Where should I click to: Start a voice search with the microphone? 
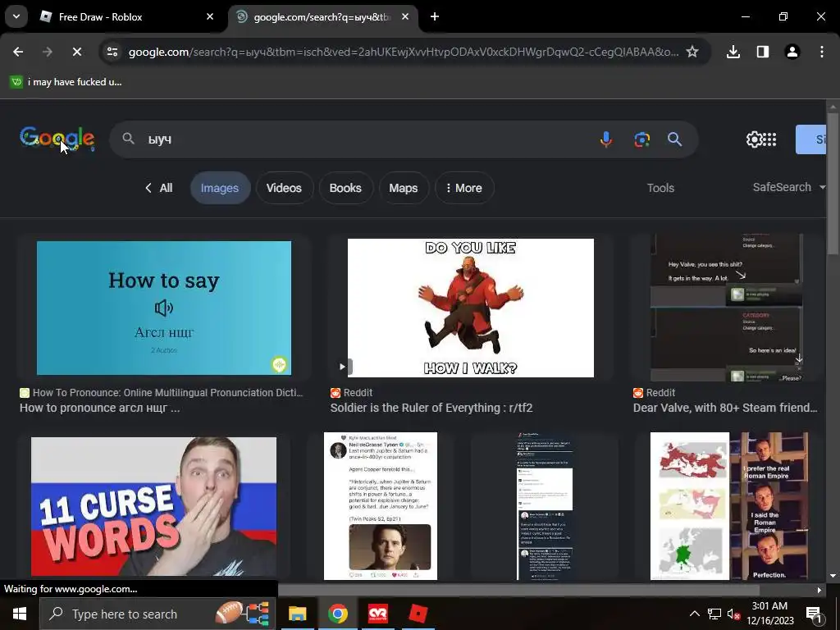pos(606,139)
